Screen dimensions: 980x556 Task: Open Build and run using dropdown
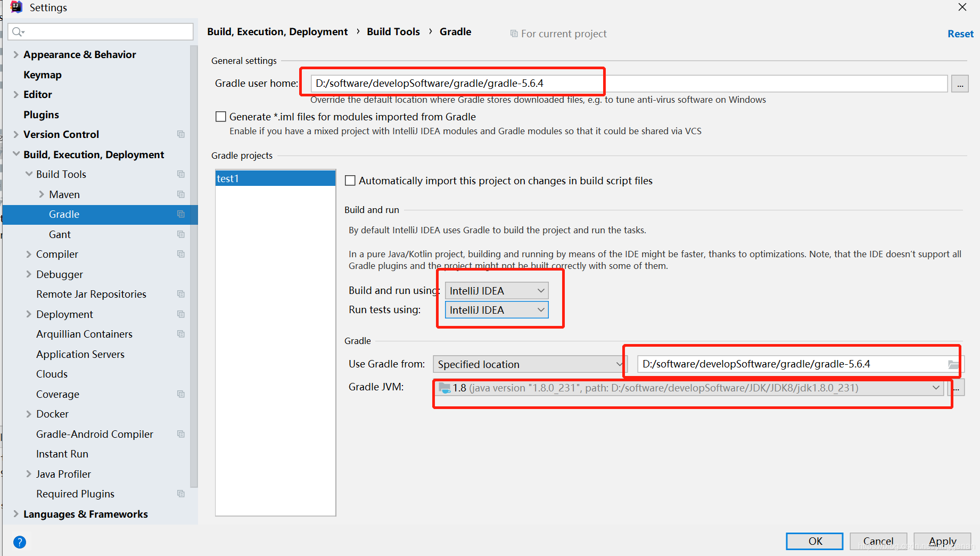[x=496, y=291]
